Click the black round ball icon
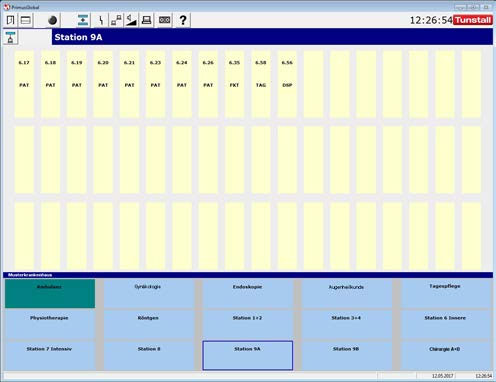 point(52,20)
